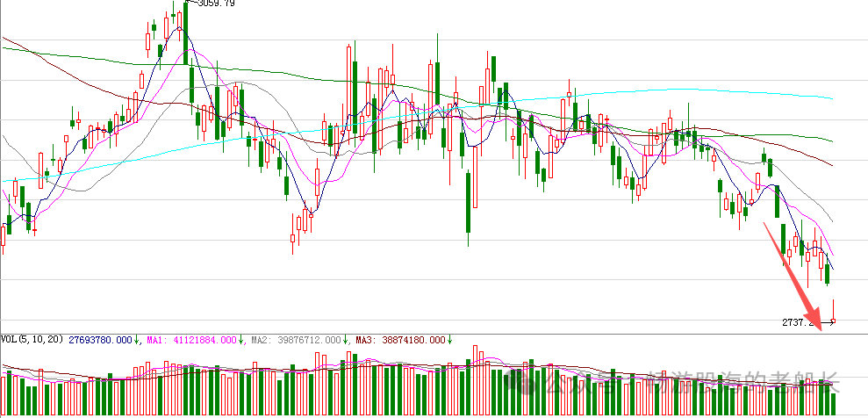Select the MA1: 41121884.000 readout
Image resolution: width=868 pixels, height=418 pixels.
[192, 339]
